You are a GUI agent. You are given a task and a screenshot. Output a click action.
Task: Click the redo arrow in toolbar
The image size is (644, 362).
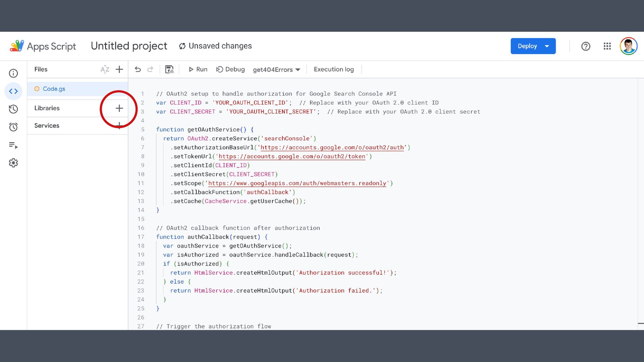click(150, 69)
